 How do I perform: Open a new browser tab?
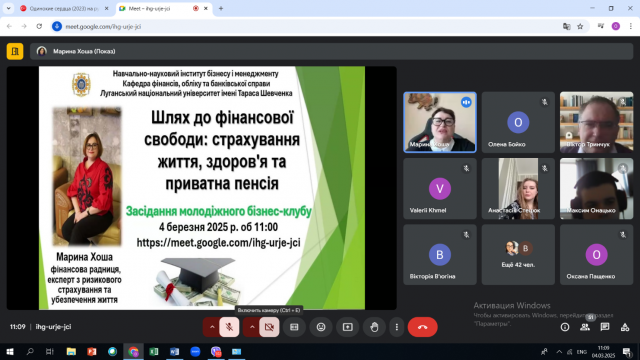pos(221,9)
